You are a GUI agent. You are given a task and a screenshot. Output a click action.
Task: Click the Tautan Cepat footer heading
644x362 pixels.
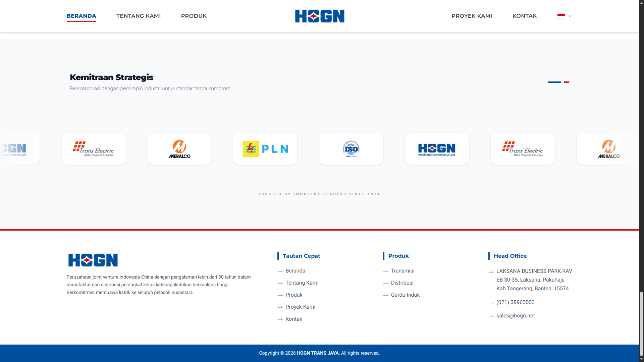click(301, 256)
